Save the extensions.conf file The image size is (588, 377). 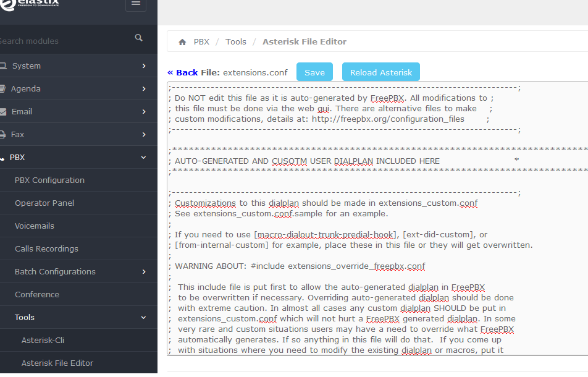[314, 72]
